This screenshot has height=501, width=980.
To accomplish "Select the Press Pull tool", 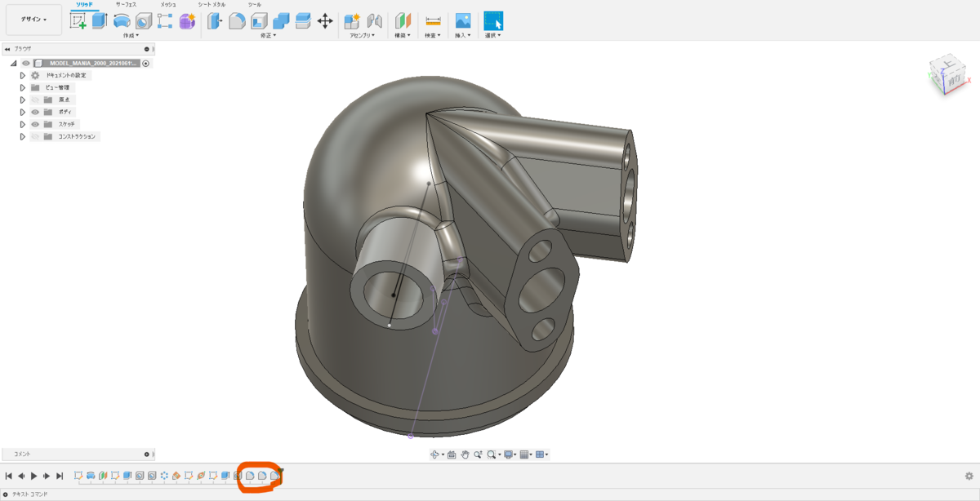I will point(215,21).
